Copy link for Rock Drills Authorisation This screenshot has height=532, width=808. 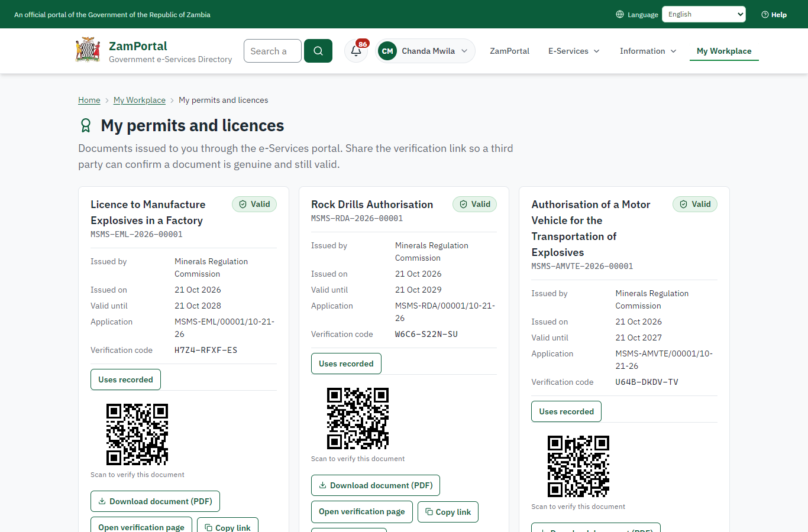[x=448, y=512]
